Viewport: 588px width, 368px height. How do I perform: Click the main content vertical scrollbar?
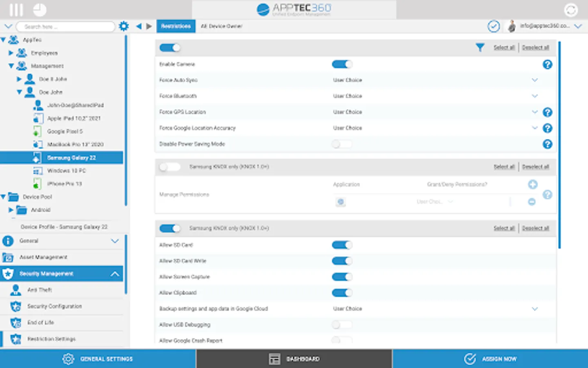pyautogui.click(x=559, y=145)
